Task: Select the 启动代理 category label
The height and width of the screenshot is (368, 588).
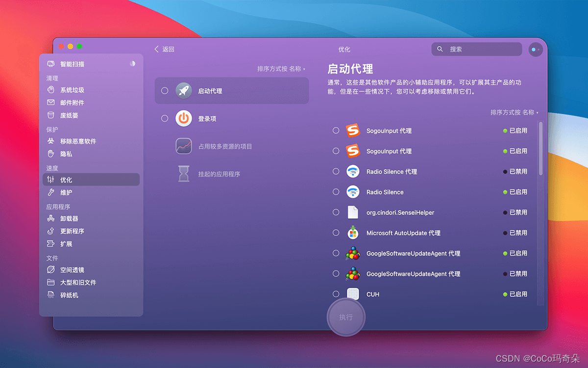Action: pyautogui.click(x=210, y=91)
